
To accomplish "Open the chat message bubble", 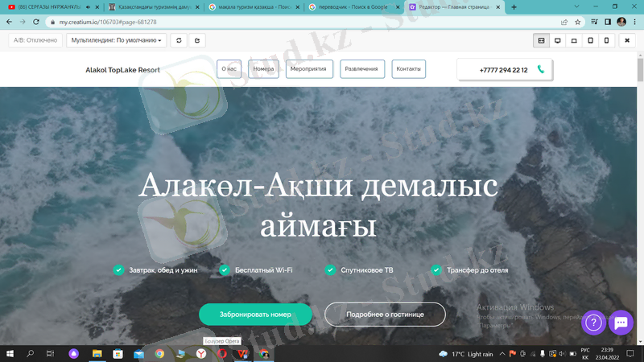I will [x=621, y=323].
